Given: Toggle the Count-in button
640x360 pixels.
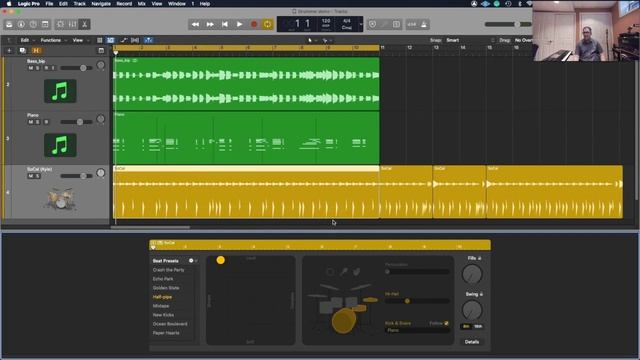Looking at the screenshot, I should click(x=411, y=24).
